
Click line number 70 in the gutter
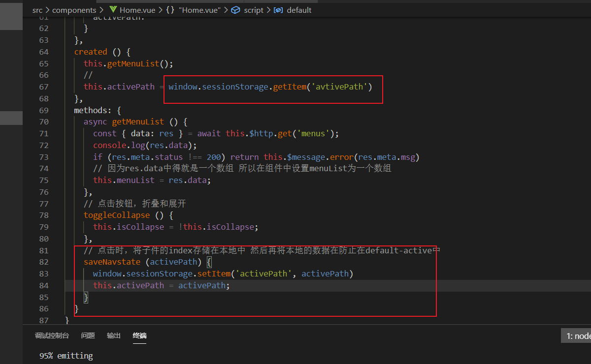pyautogui.click(x=44, y=121)
